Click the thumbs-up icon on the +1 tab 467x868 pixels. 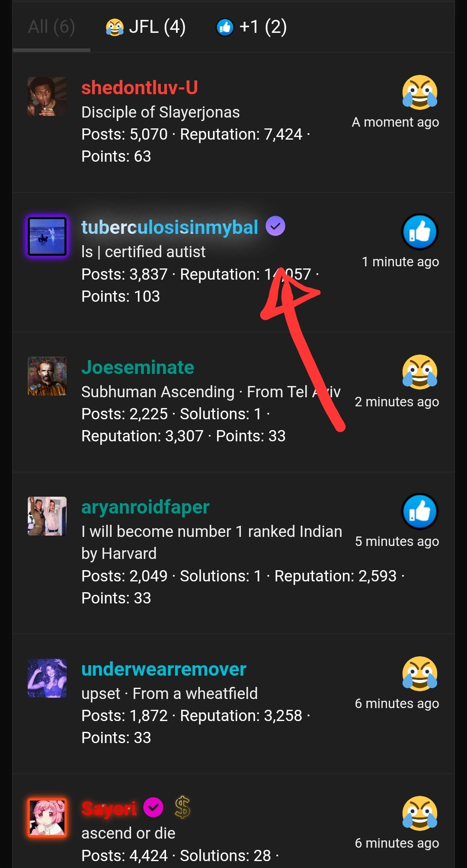pos(225,26)
